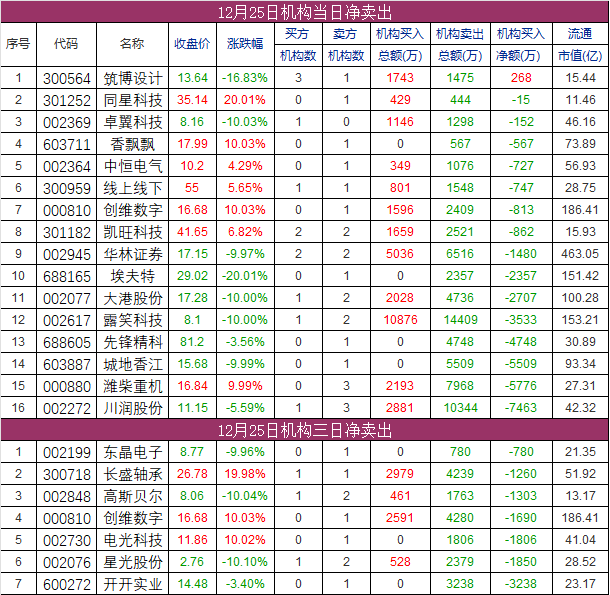Select stock name 高斯贝尔

click(133, 496)
